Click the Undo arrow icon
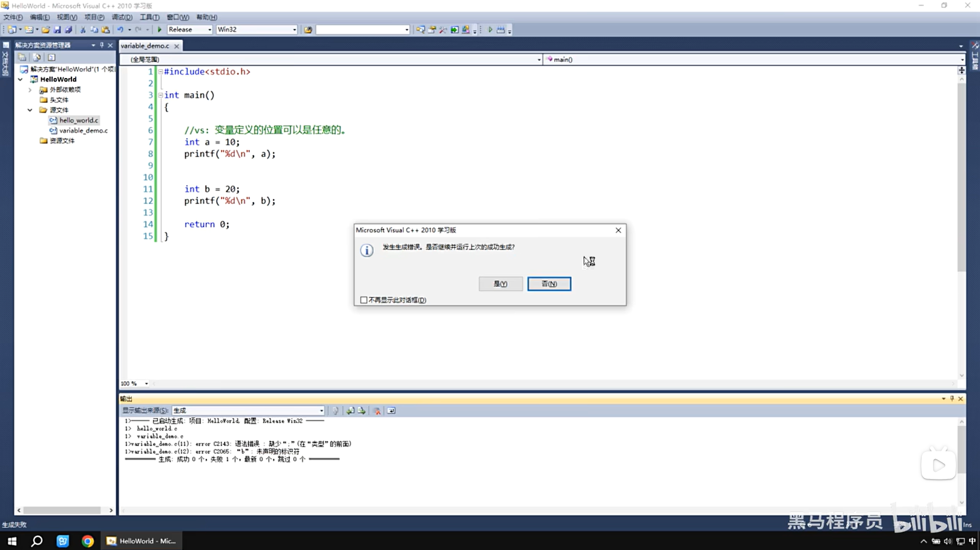 point(120,30)
